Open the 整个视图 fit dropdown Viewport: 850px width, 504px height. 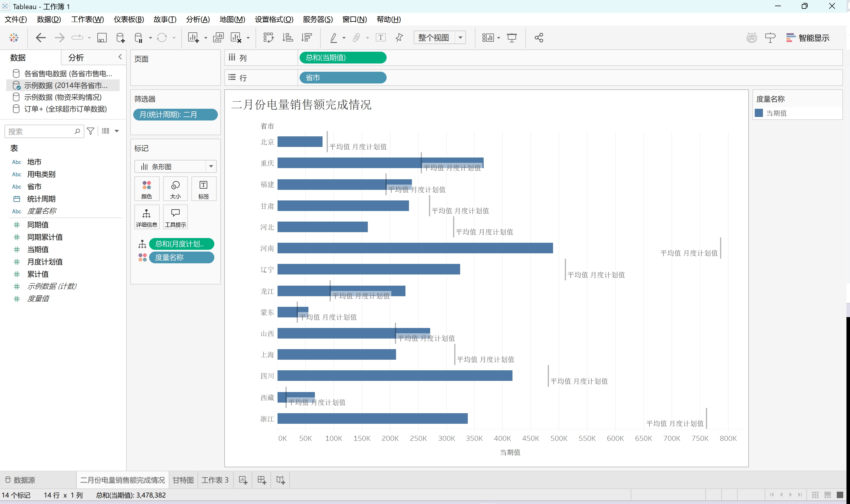click(460, 37)
